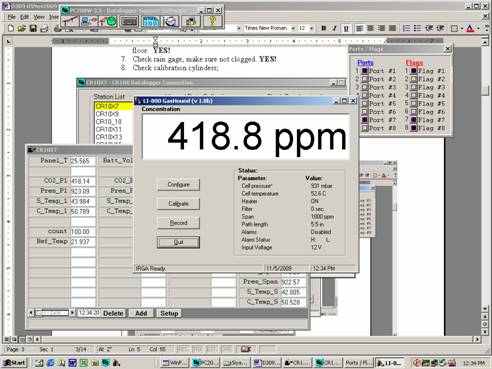The width and height of the screenshot is (492, 369).
Task: Toggle the Flag #8 checkbox
Action: (x=414, y=128)
